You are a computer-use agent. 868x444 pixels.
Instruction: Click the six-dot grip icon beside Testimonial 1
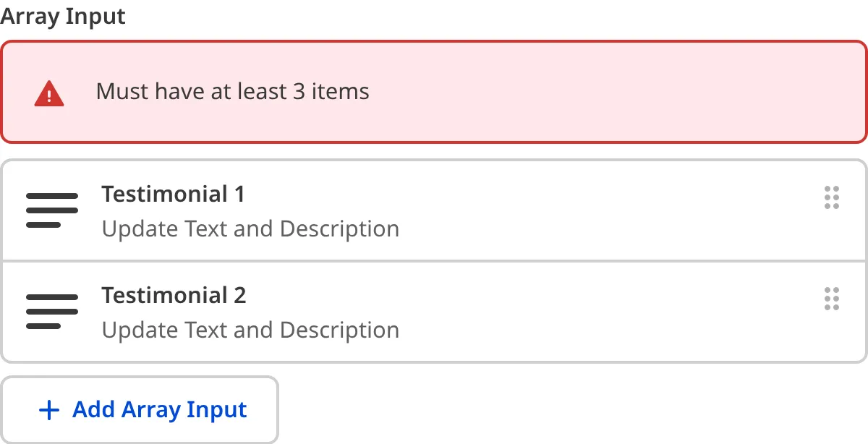click(832, 197)
